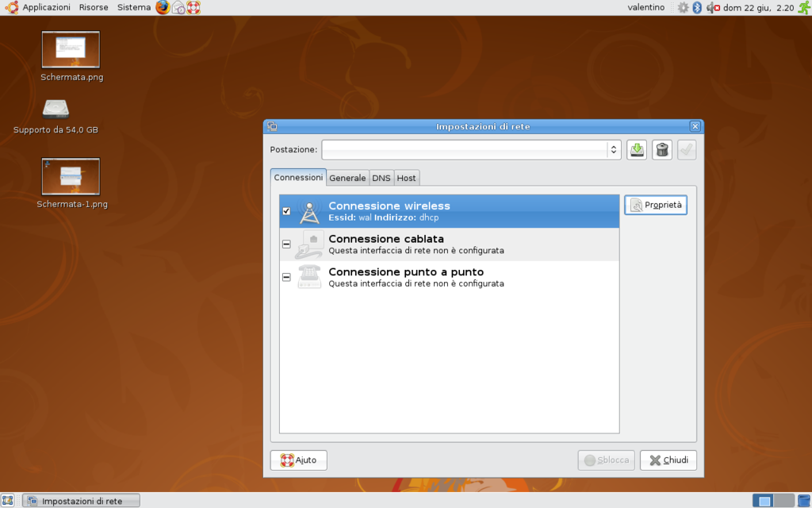812x508 pixels.
Task: Click the green running man logout icon
Action: coord(803,7)
